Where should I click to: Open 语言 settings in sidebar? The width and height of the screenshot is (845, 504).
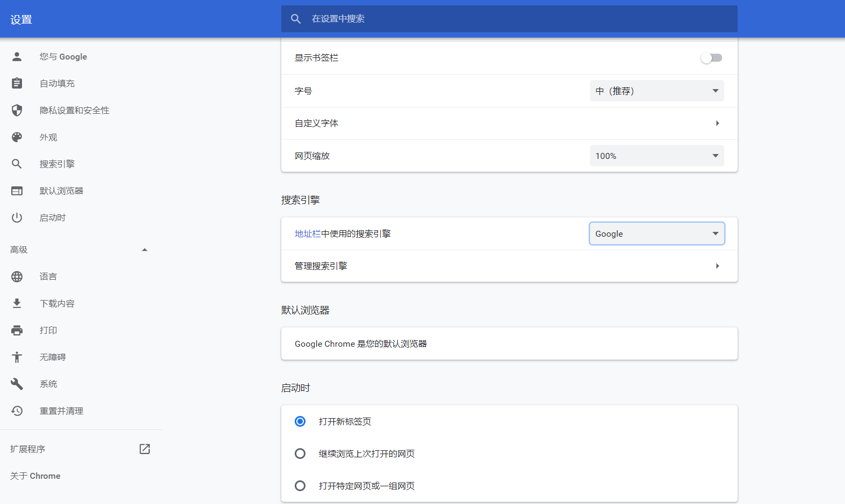[48, 277]
